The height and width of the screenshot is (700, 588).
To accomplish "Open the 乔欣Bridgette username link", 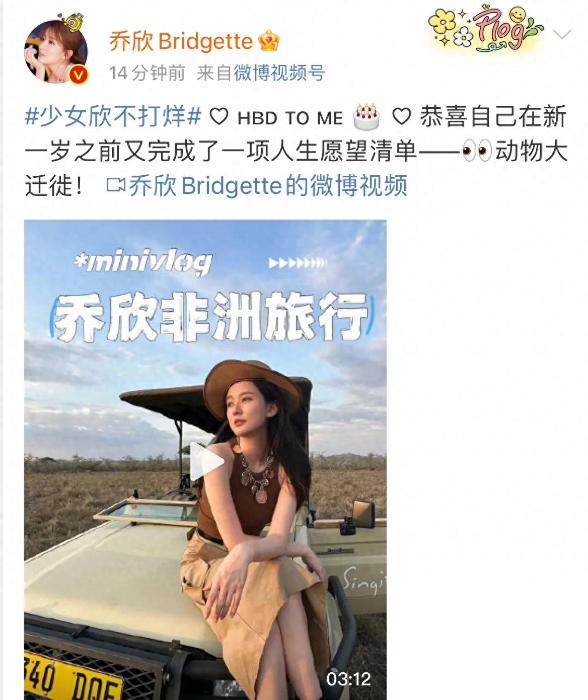I will pos(181,41).
